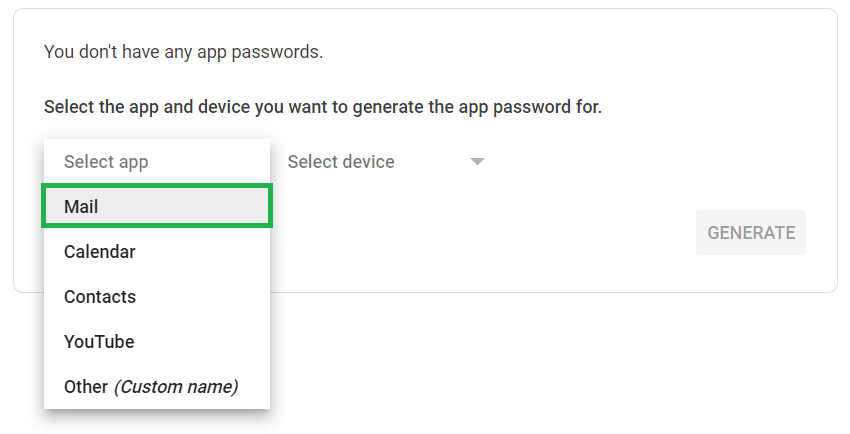Click the grey triangle expander beside device
Viewport: 850px width, 434px height.
(x=477, y=162)
